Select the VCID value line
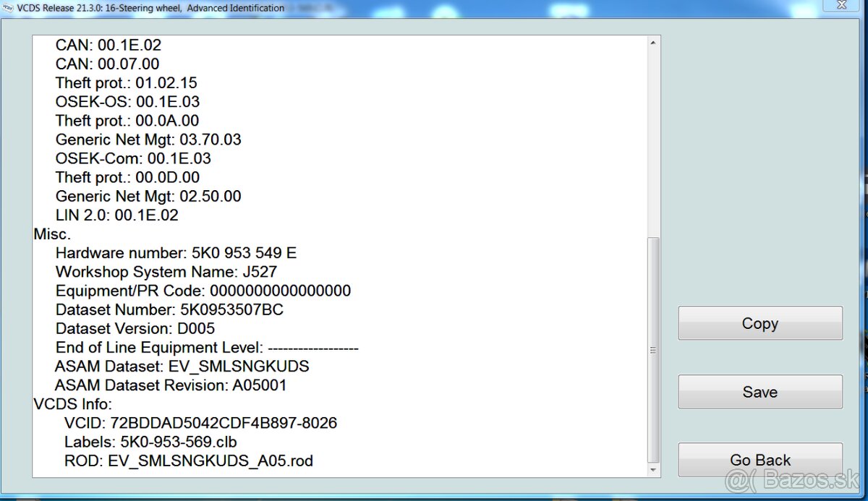 tap(200, 423)
